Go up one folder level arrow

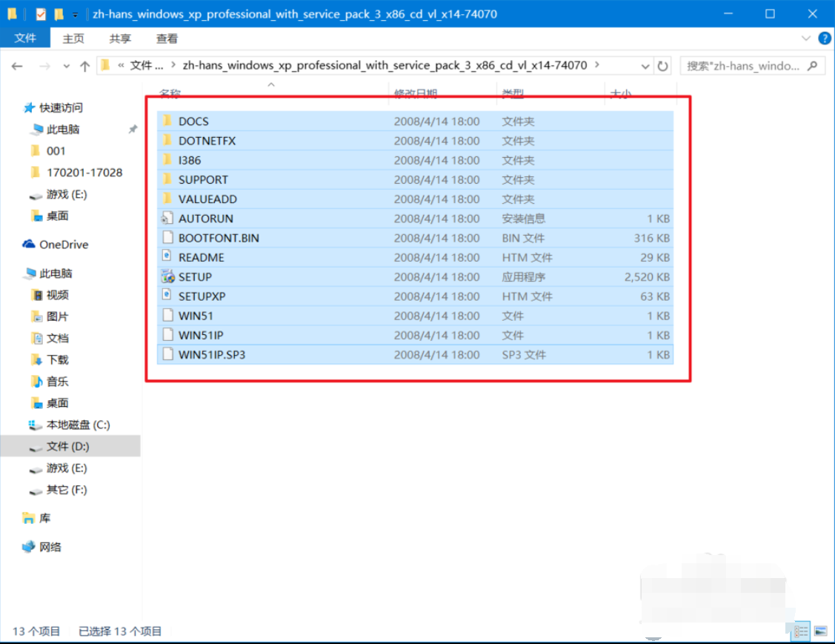84,66
